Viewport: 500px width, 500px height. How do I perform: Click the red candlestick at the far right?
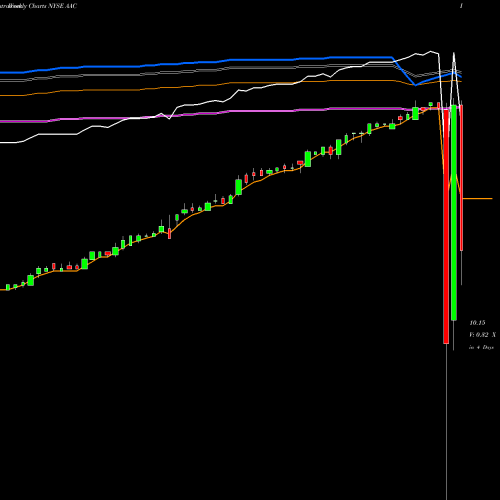[461, 178]
